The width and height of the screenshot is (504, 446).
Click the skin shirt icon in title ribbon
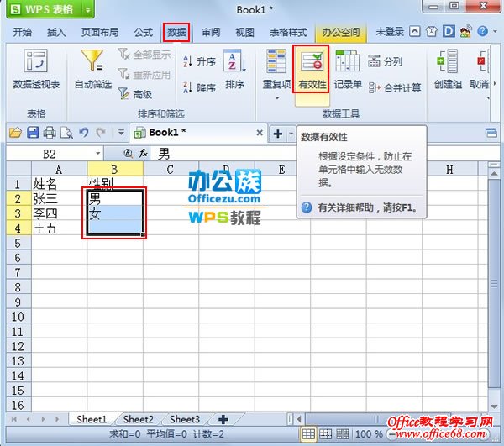432,31
